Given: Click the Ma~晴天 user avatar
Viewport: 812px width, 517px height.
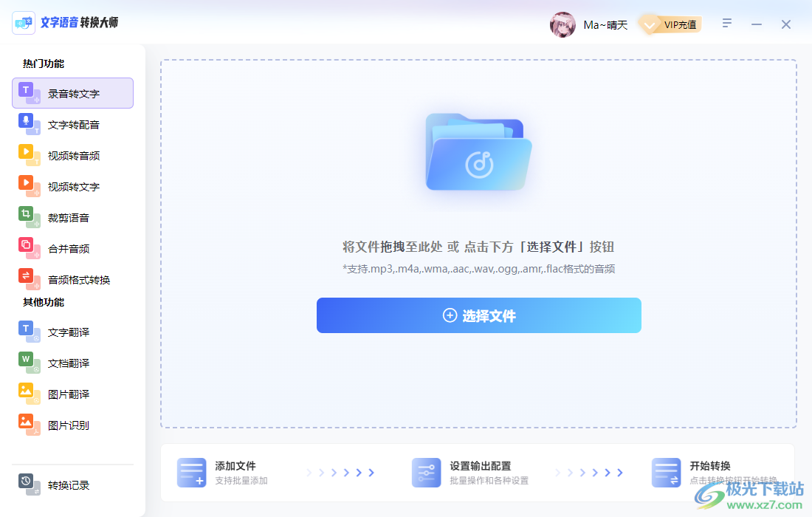Looking at the screenshot, I should pos(562,24).
